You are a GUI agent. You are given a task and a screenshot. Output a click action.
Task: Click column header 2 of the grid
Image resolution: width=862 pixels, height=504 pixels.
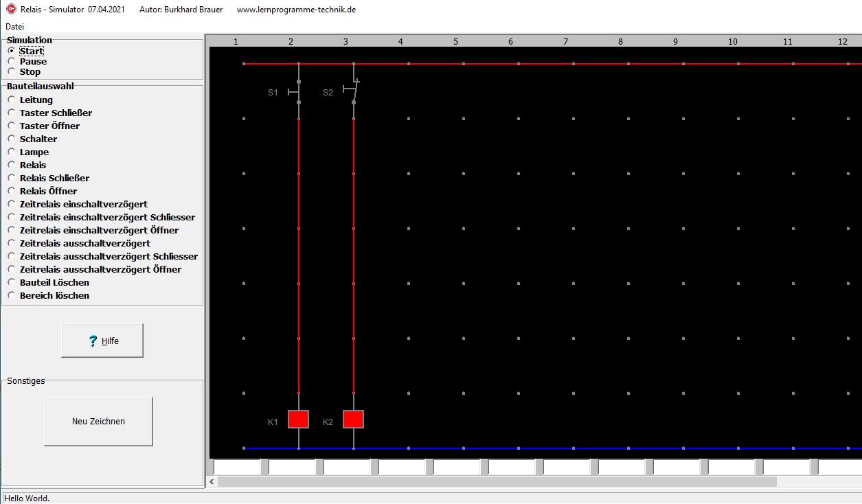pyautogui.click(x=291, y=42)
